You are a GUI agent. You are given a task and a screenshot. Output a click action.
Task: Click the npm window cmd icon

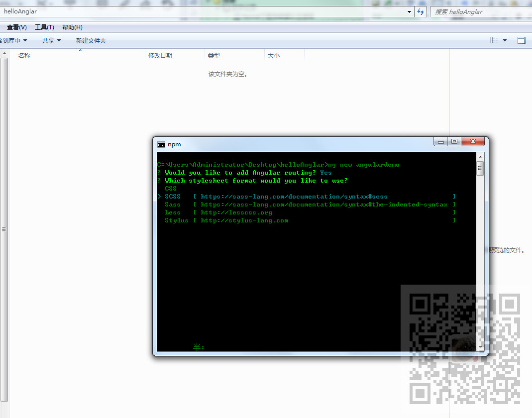coord(161,144)
